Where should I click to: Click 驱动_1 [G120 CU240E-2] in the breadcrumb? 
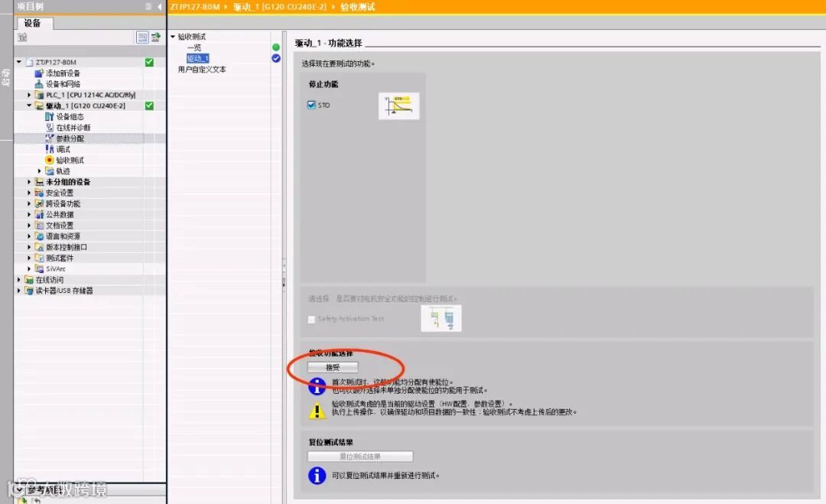(x=280, y=7)
